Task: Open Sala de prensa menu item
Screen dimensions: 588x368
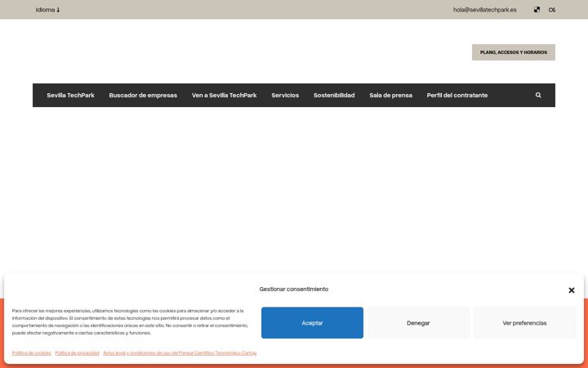Action: pos(390,96)
